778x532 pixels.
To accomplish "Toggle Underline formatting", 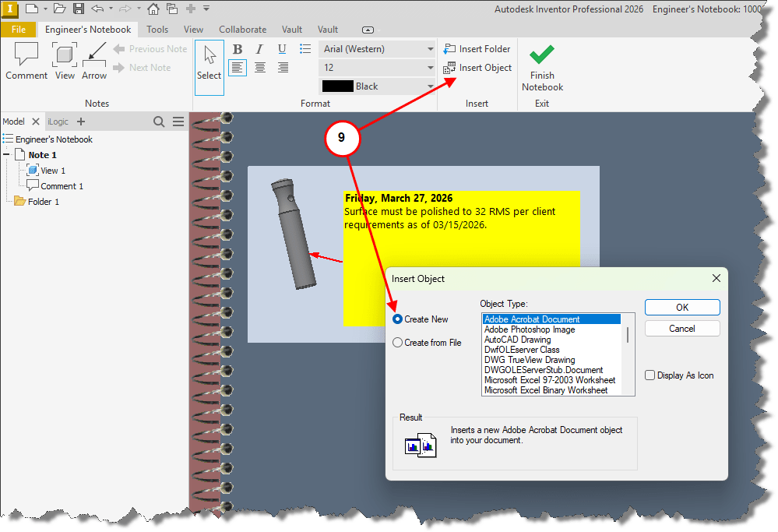I will [282, 48].
